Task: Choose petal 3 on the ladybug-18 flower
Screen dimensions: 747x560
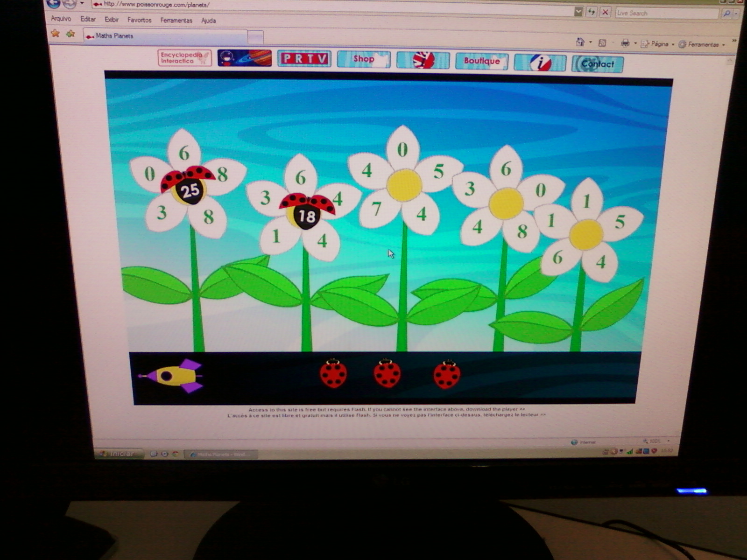Action: click(x=266, y=198)
